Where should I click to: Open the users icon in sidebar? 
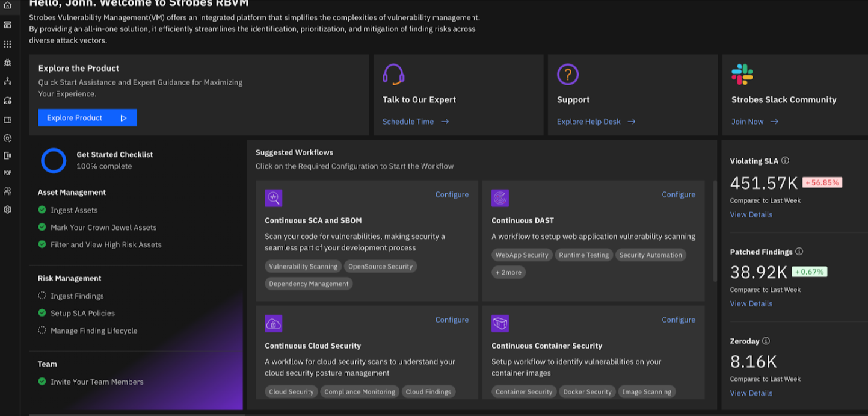7,191
